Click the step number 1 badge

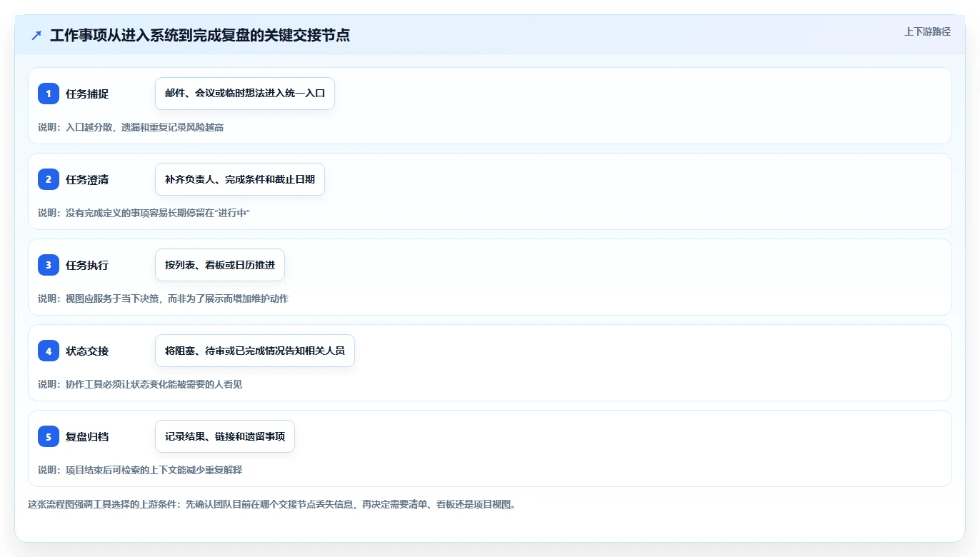(x=49, y=94)
